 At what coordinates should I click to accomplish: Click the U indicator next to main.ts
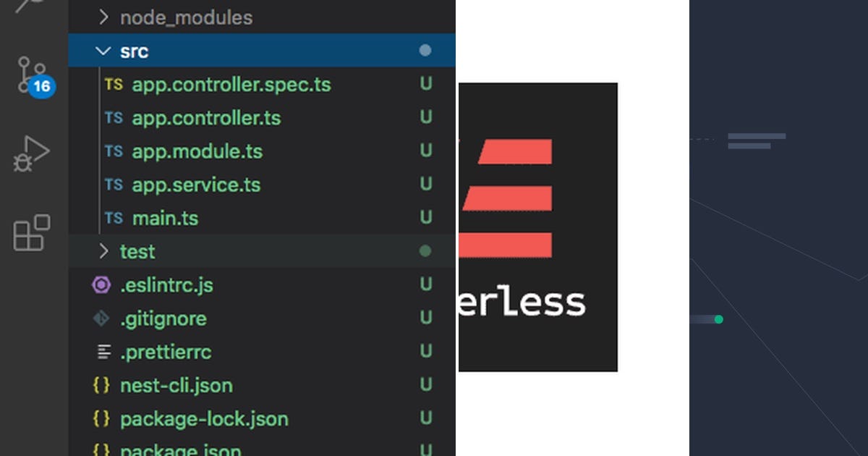click(425, 218)
